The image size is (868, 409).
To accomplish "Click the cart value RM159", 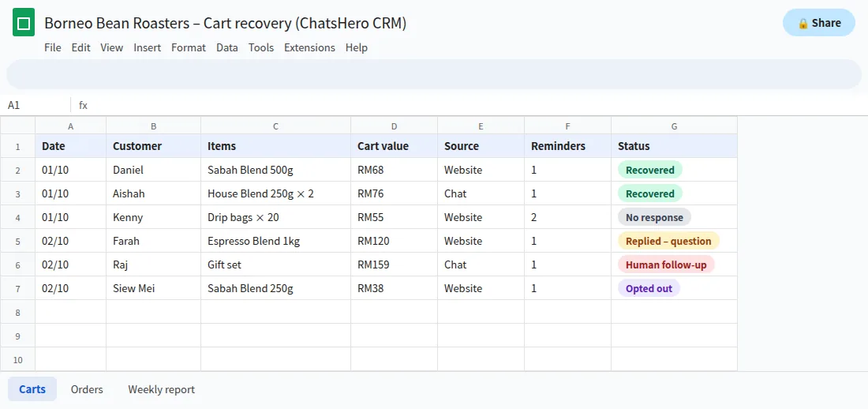I will (x=394, y=265).
